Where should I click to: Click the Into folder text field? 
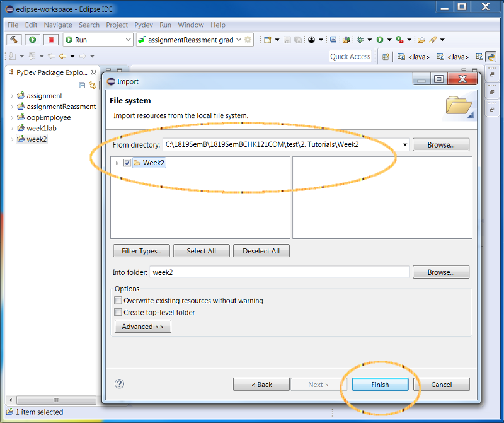pyautogui.click(x=280, y=272)
